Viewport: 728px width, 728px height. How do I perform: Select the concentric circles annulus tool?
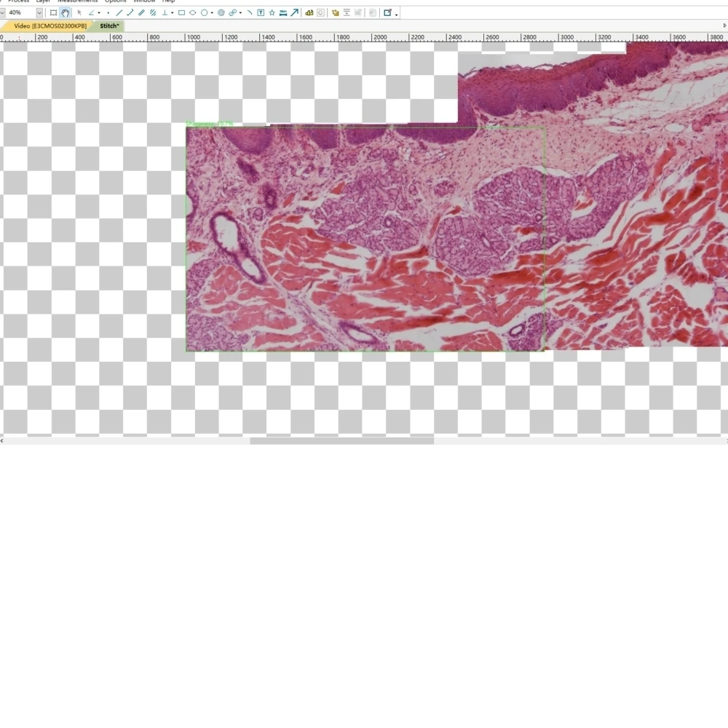tap(221, 13)
